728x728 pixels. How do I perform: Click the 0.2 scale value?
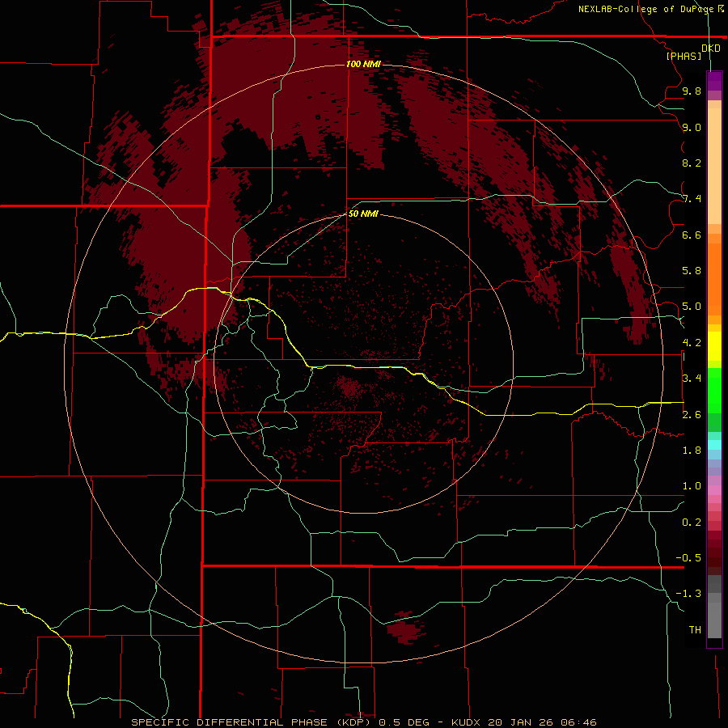(x=692, y=523)
